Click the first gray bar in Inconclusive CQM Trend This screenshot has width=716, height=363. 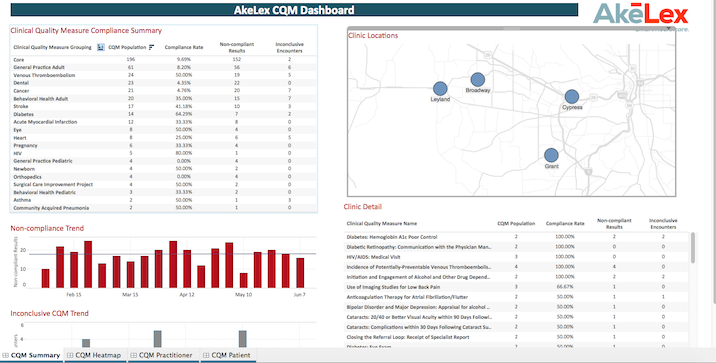coord(86,343)
